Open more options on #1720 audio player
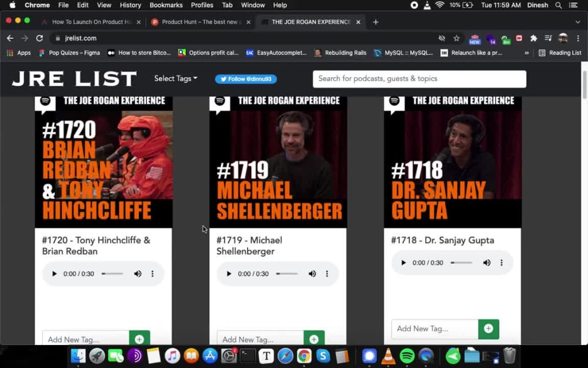This screenshot has height=368, width=588. pyautogui.click(x=152, y=274)
